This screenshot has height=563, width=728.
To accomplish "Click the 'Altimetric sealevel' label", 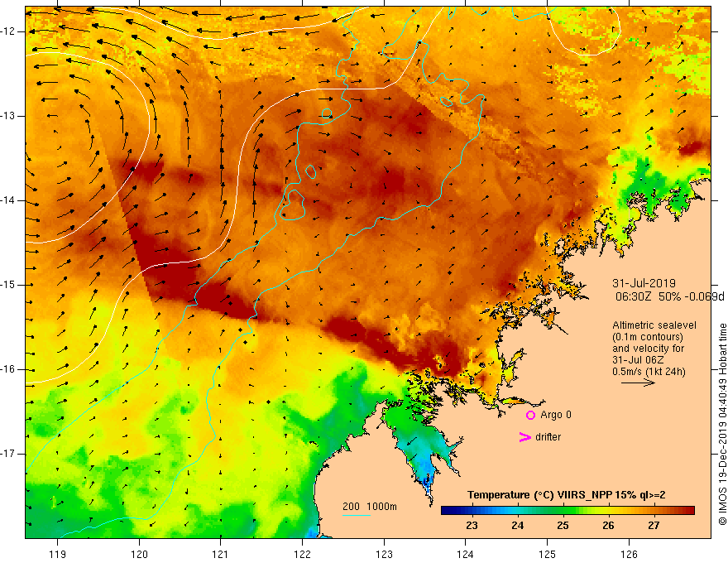I will [x=654, y=325].
